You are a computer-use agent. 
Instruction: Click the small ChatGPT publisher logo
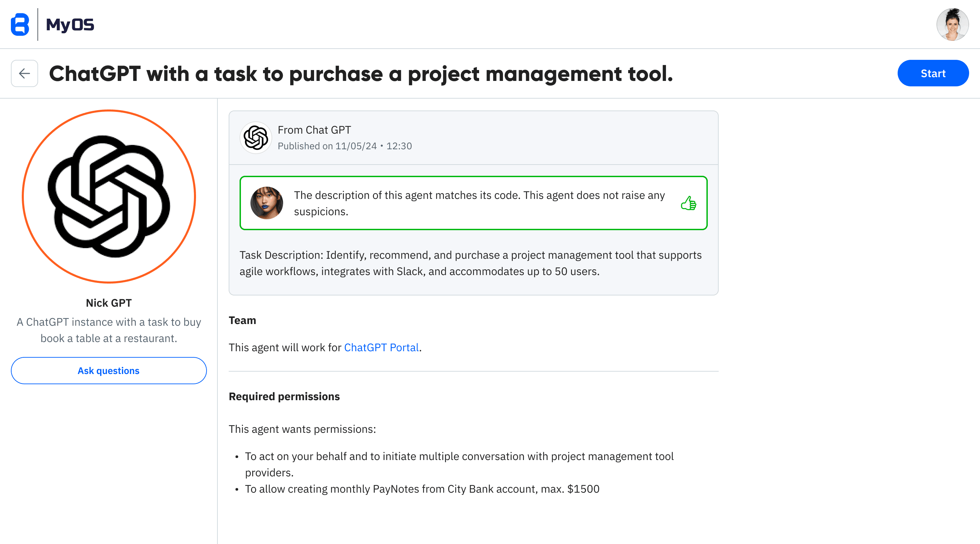pyautogui.click(x=256, y=138)
